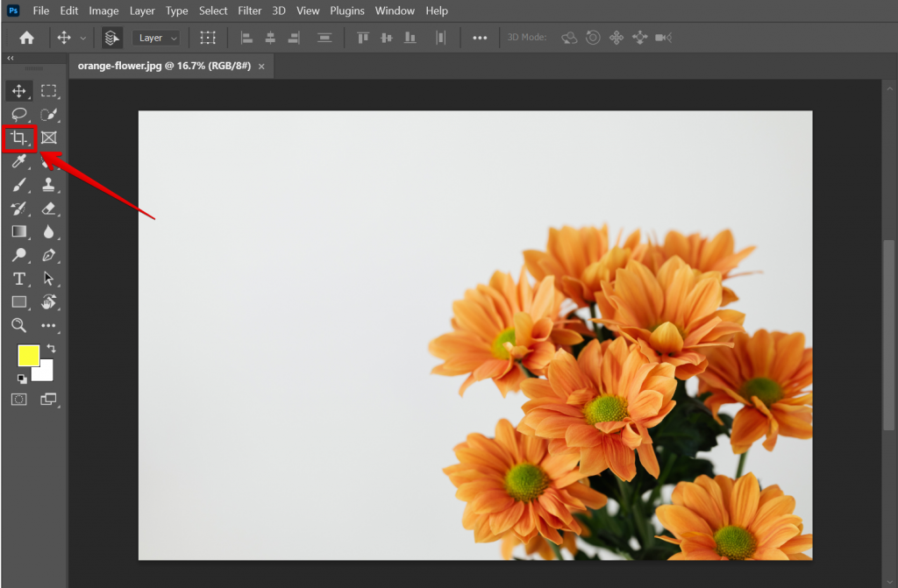Collapse the left panel with double-chevron
Screen dimensions: 898x588
pyautogui.click(x=11, y=58)
